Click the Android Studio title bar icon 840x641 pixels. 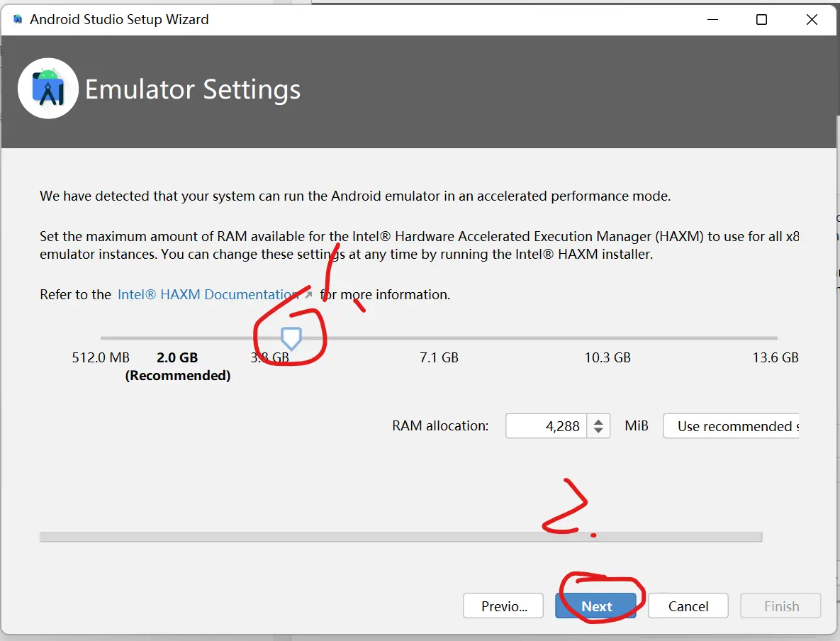click(18, 19)
